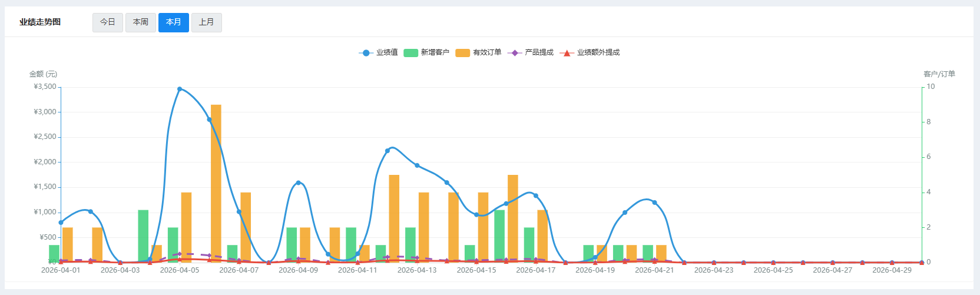This screenshot has width=980, height=295.
Task: Toggle the 有效订单 legend series
Action: [x=487, y=52]
